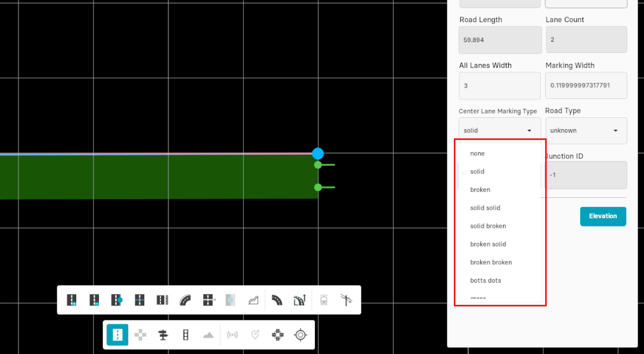Select the remove lane tool icon
The height and width of the screenshot is (354, 644).
(x=95, y=300)
